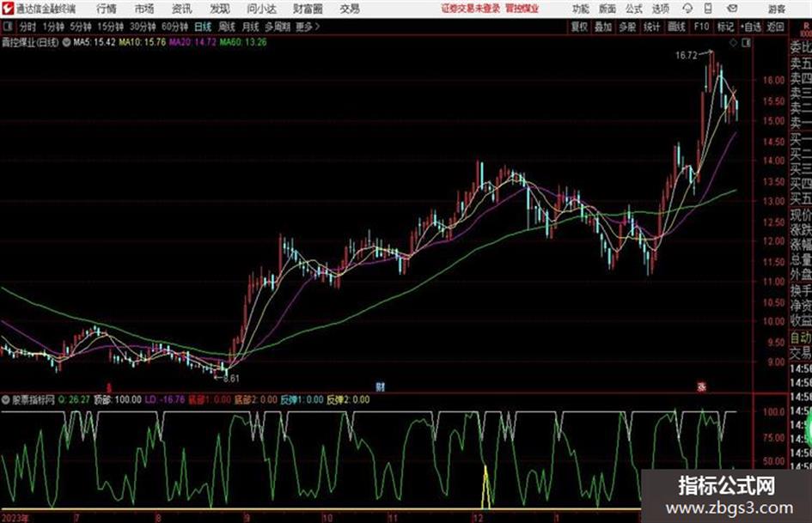Click the 游客 user account label
The width and height of the screenshot is (812, 523).
[x=776, y=9]
